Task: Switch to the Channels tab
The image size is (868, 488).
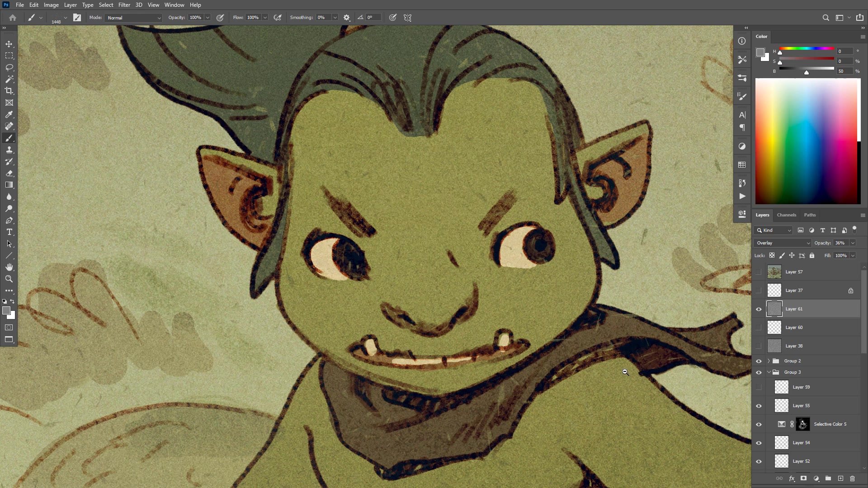Action: (x=787, y=215)
